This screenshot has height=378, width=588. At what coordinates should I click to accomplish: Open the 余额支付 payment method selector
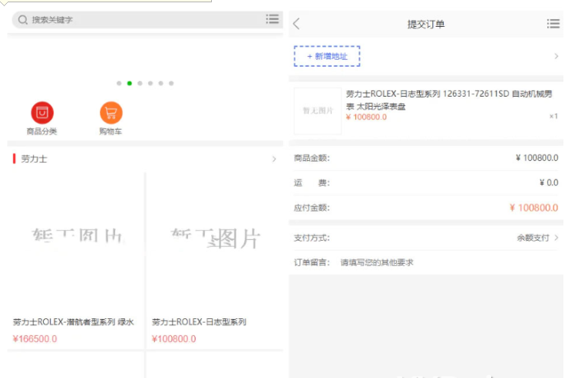pyautogui.click(x=537, y=238)
